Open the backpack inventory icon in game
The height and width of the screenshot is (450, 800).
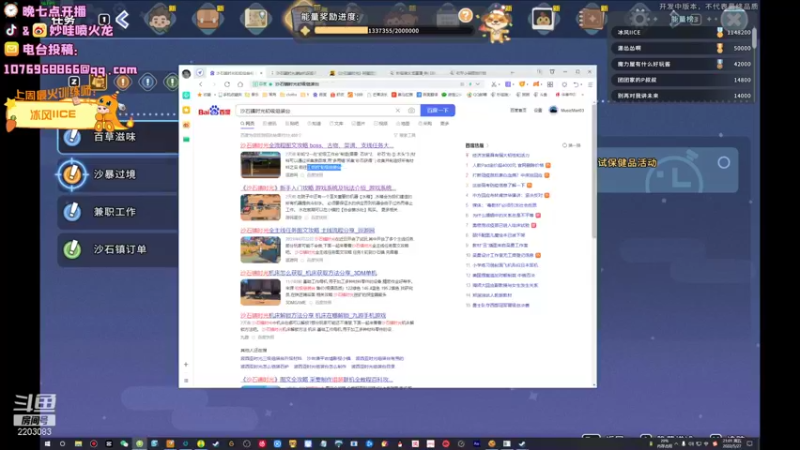coord(208,18)
